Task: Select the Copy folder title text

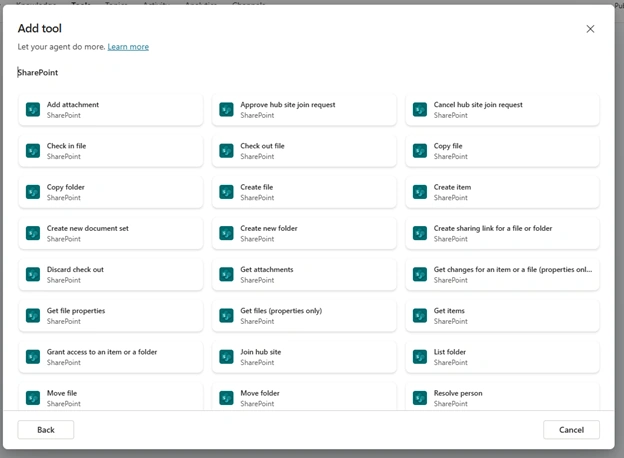Action: click(66, 187)
